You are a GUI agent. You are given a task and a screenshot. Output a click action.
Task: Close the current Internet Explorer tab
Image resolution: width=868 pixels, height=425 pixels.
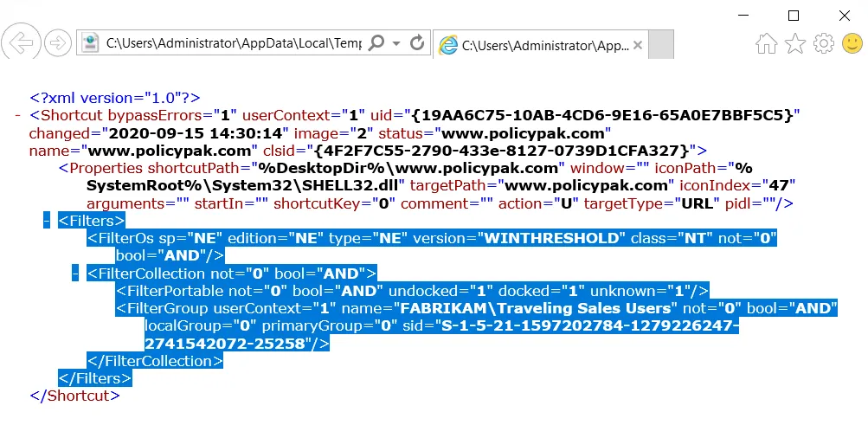pyautogui.click(x=638, y=45)
